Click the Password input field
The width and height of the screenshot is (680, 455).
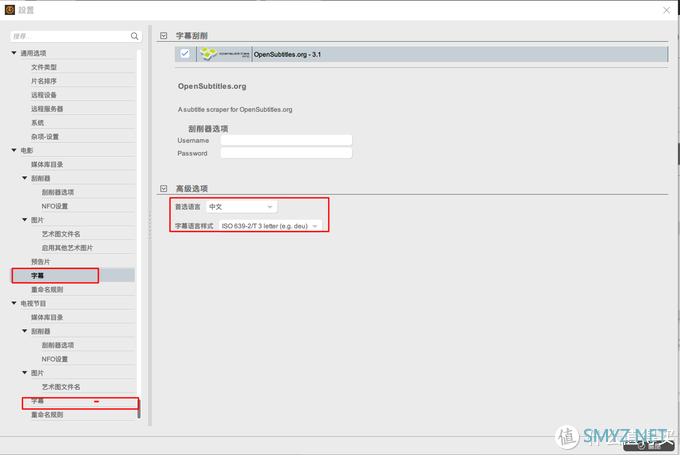286,153
